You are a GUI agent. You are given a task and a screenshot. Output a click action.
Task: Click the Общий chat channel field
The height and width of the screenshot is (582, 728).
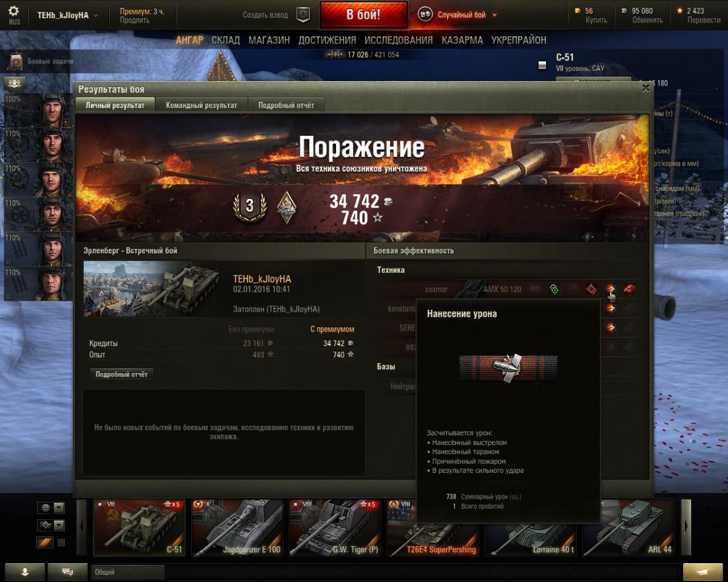(128, 572)
